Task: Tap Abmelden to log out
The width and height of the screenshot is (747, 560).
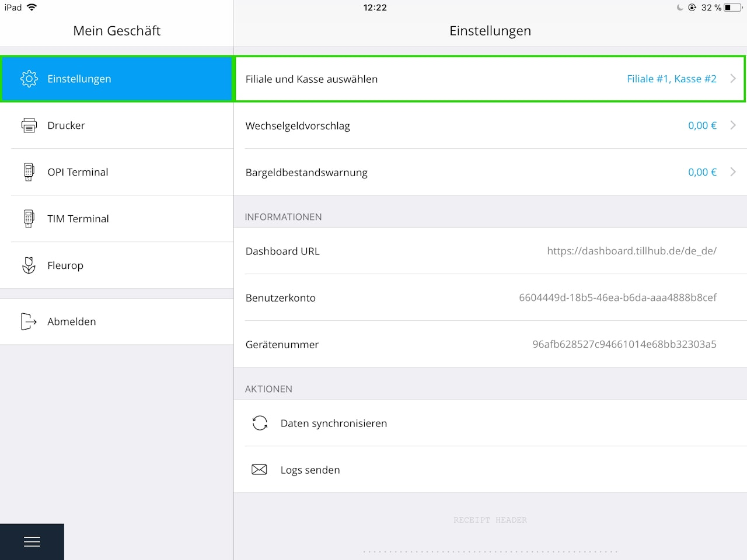Action: coord(117,321)
